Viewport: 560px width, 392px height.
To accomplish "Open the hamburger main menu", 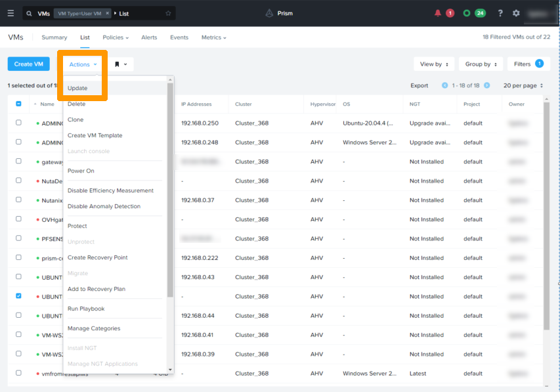I will (10, 13).
